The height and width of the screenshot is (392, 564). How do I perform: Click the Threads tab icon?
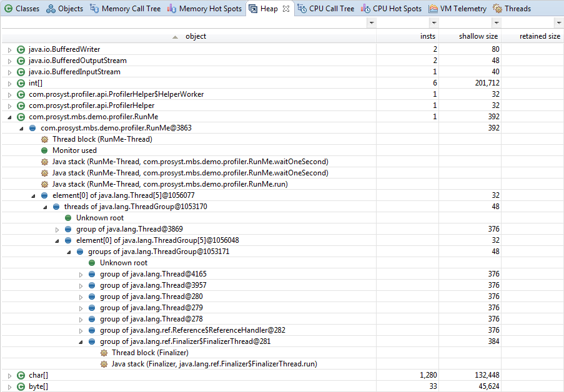[498, 9]
